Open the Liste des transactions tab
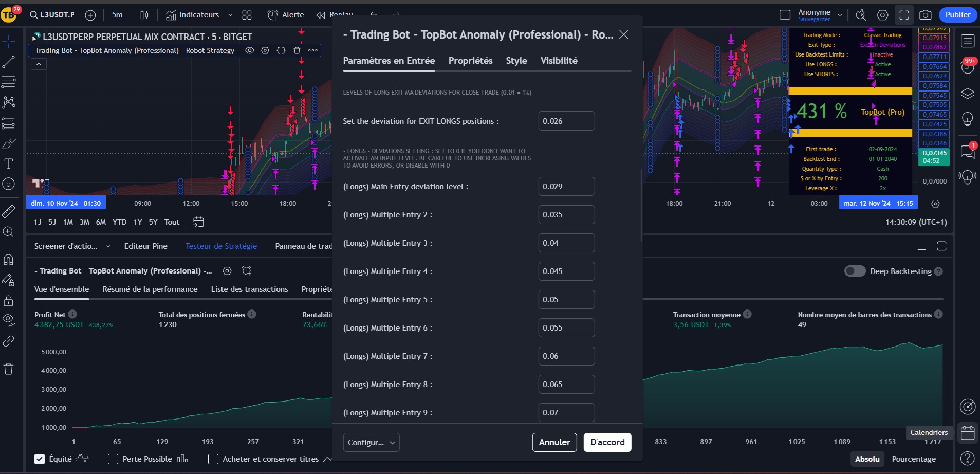 pyautogui.click(x=249, y=289)
